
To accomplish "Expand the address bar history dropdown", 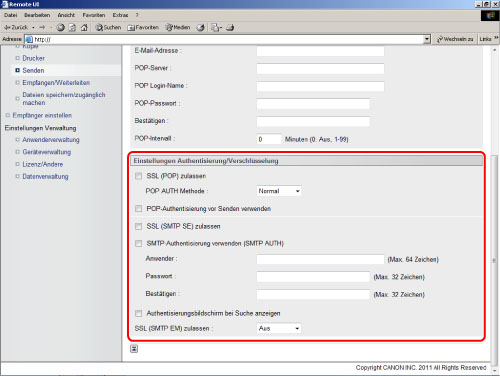I will pos(427,39).
